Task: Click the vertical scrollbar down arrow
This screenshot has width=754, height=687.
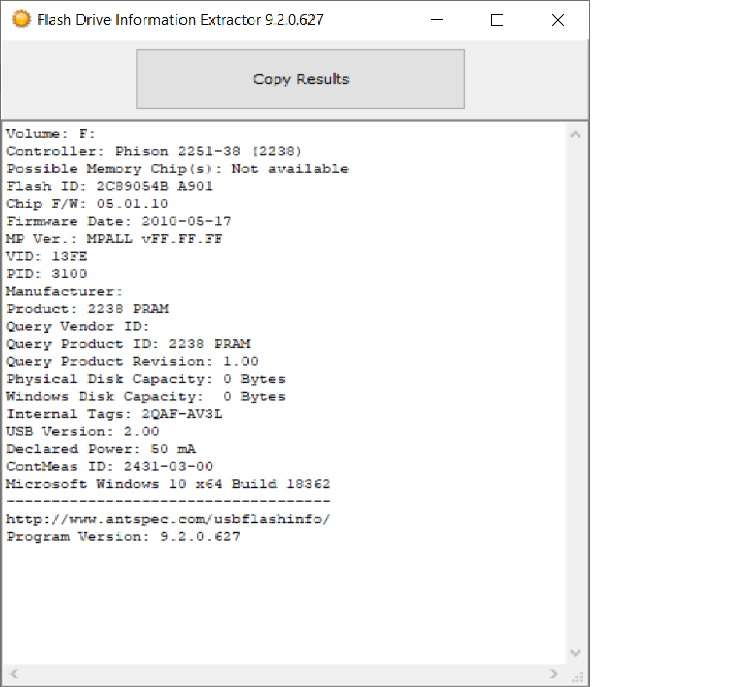Action: click(x=575, y=653)
